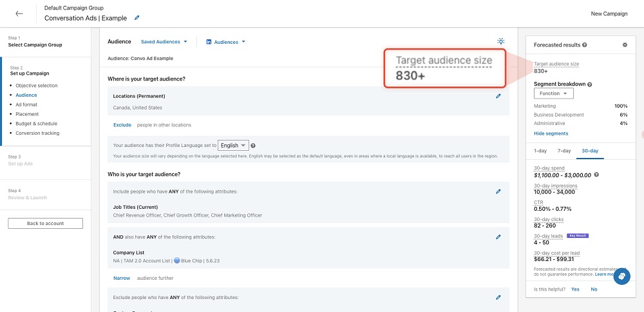Click help icon beside Segment breakdown
Screen dimensions: 644x312
coord(591,84)
